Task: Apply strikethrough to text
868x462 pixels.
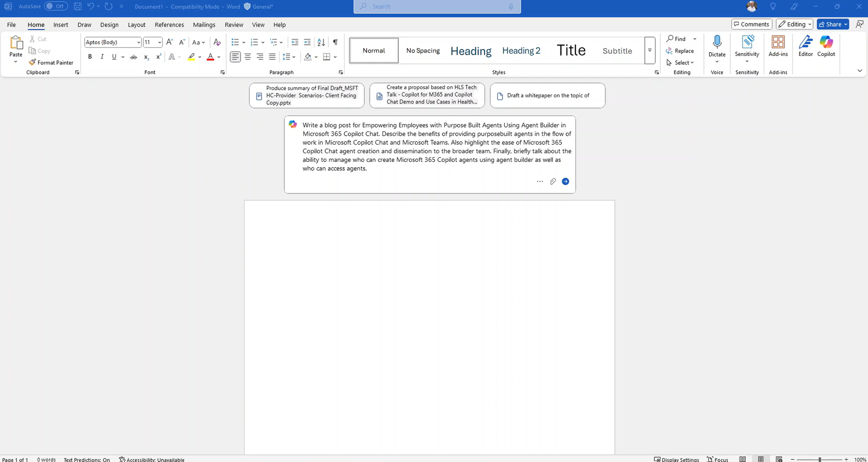Action: [134, 57]
